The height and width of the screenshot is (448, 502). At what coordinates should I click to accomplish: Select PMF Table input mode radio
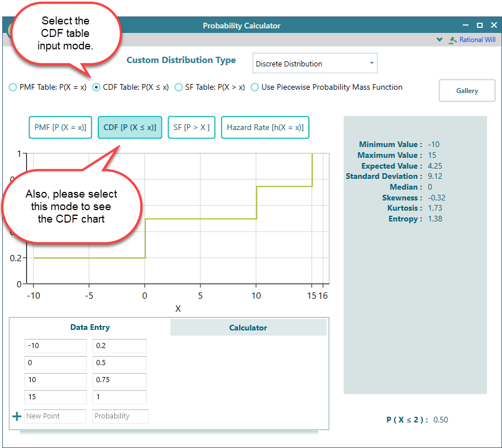(13, 87)
